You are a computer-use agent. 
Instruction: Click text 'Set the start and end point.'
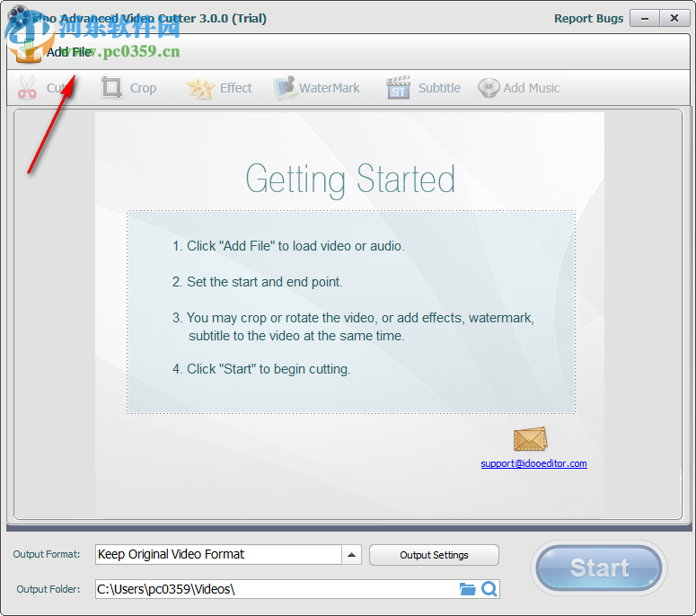(265, 282)
